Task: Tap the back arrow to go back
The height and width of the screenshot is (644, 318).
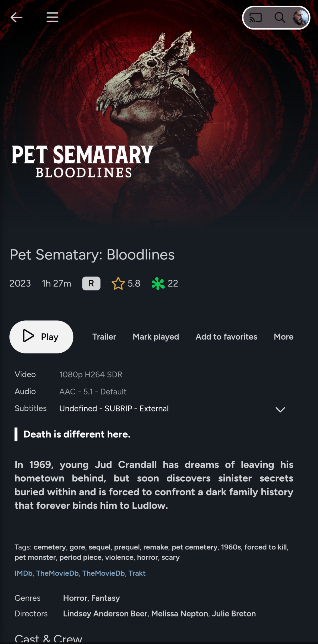Action: pos(16,18)
